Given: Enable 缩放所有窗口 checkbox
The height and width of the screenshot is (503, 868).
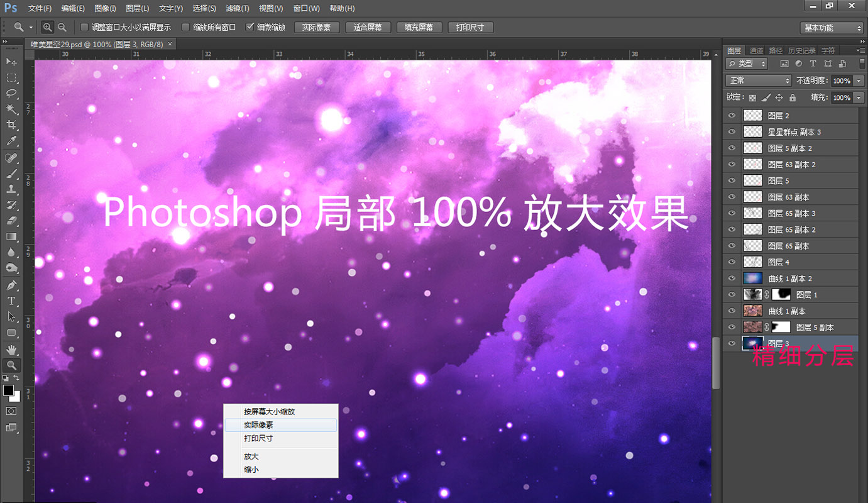Looking at the screenshot, I should tap(185, 27).
